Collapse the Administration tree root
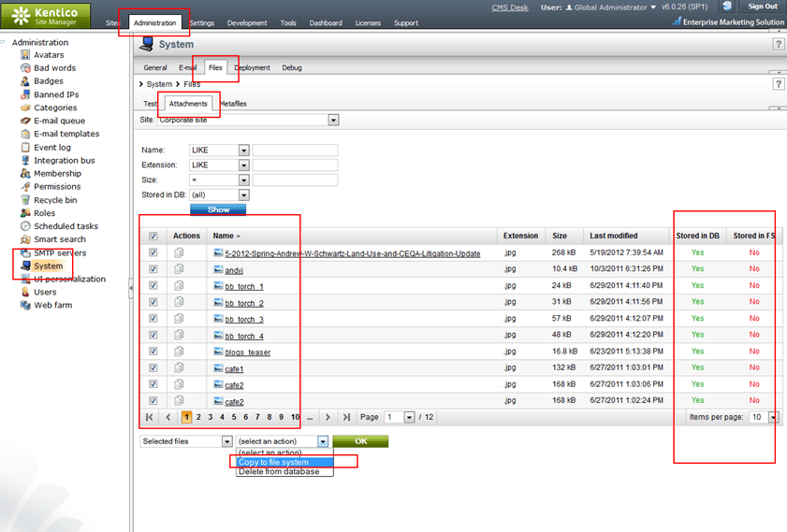787x532 pixels. pyautogui.click(x=4, y=42)
